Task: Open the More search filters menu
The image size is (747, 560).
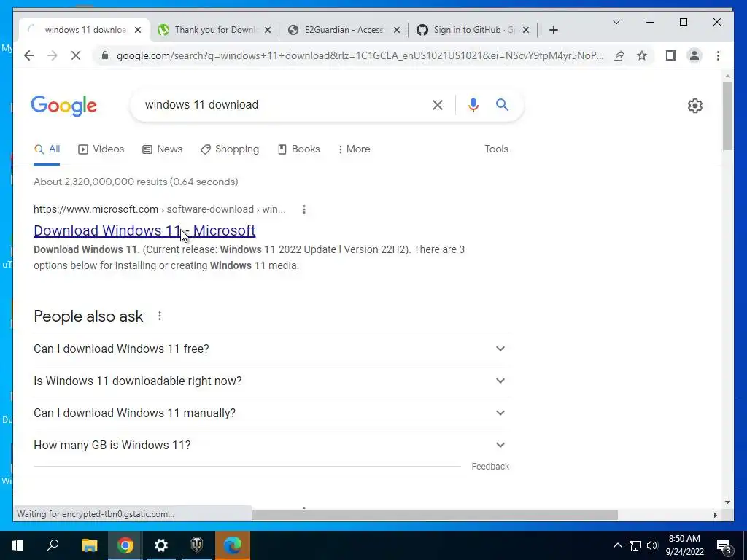Action: point(354,149)
